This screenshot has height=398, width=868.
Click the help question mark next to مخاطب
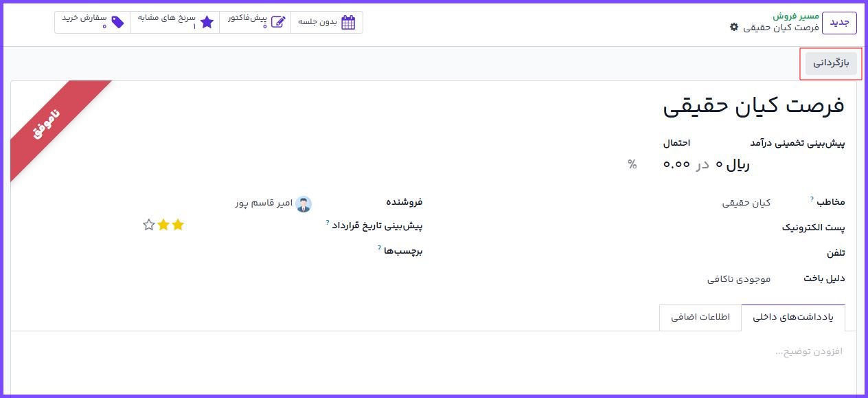click(x=811, y=199)
